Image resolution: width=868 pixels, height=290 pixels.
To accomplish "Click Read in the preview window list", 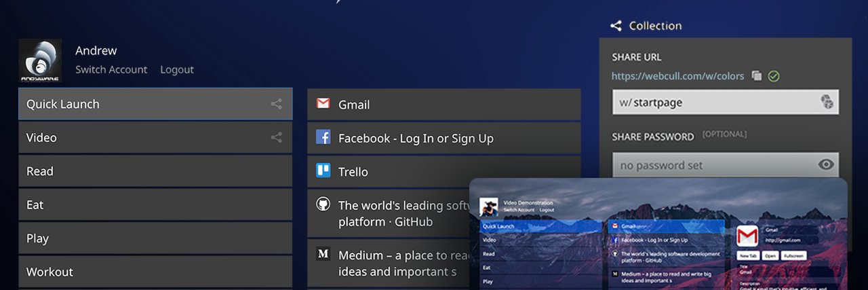I will (541, 254).
